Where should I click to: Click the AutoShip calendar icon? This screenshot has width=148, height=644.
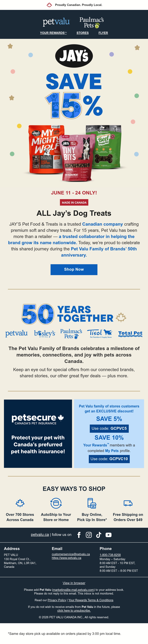pos(56,503)
